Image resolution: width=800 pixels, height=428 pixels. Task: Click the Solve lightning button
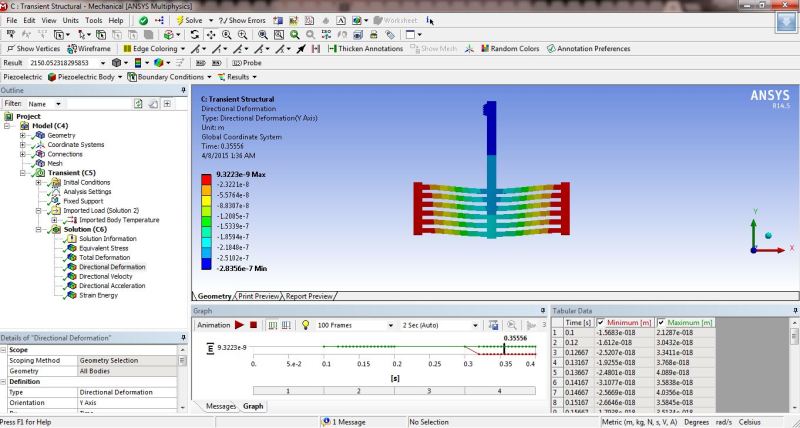[x=189, y=20]
